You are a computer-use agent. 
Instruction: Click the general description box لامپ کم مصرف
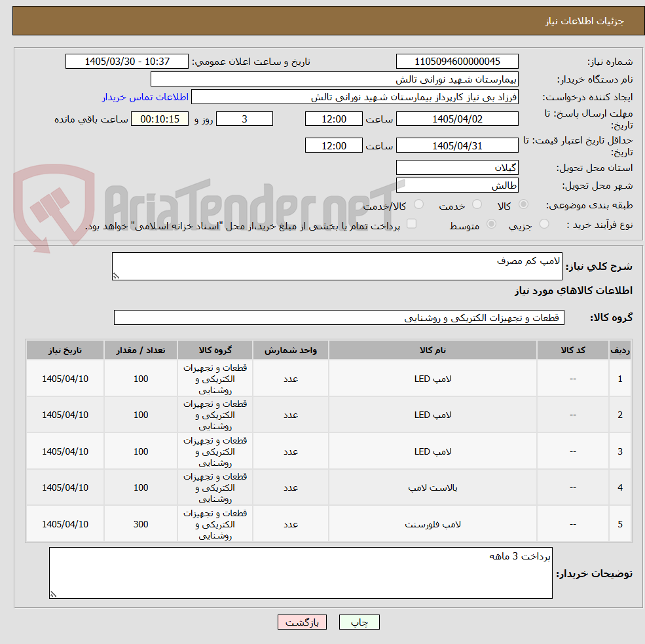coord(337,266)
